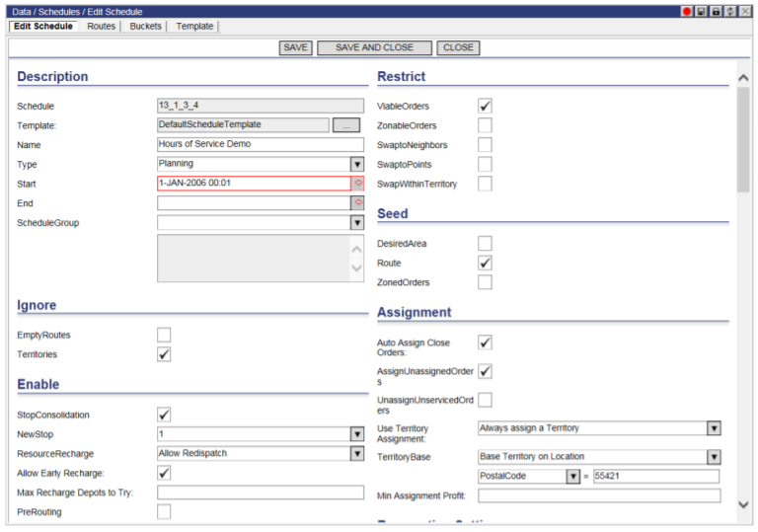Click the Template browse ellipsis button
Screen dimensions: 758x532
(346, 125)
